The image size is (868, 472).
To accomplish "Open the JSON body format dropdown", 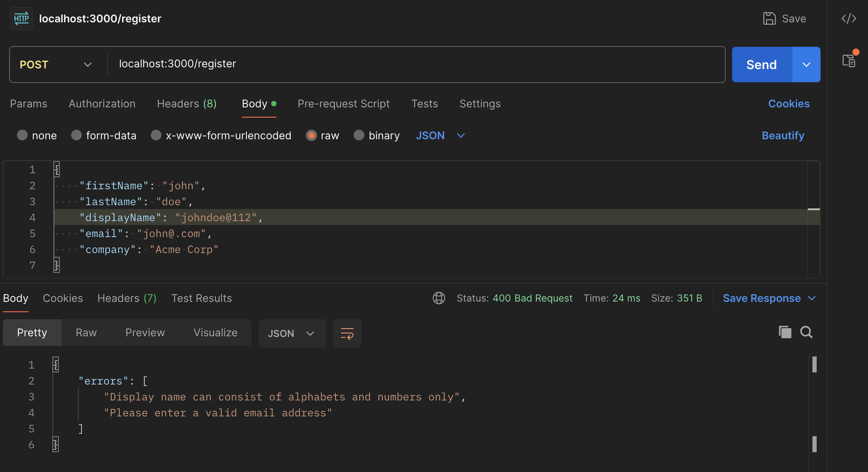I will tap(440, 135).
